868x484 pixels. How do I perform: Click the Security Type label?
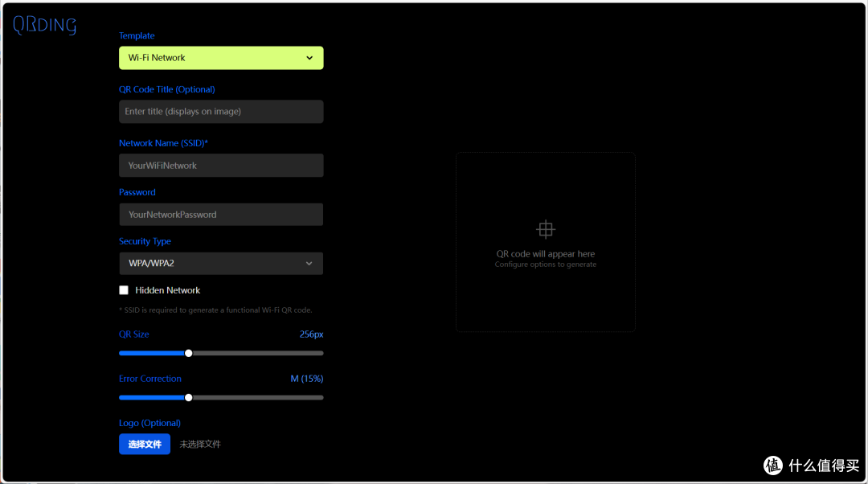tap(145, 241)
